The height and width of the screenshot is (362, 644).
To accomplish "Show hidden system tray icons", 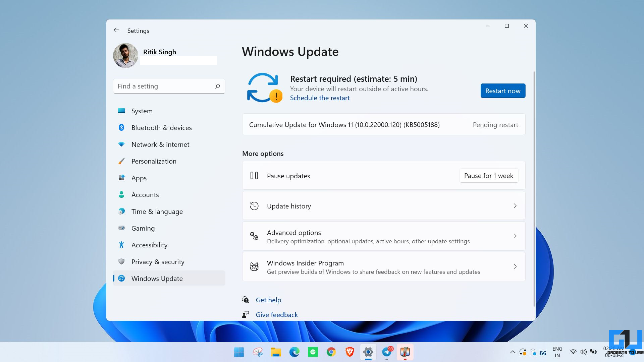I will 513,352.
